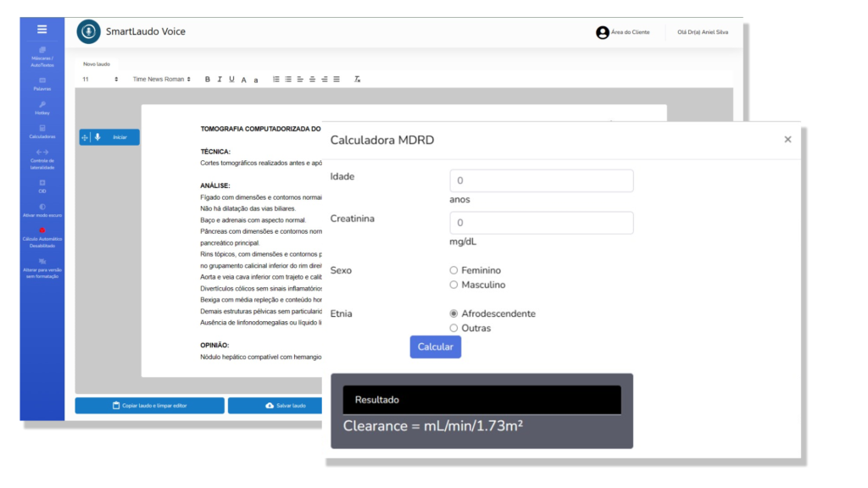Image resolution: width=868 pixels, height=488 pixels.
Task: Open Área do Cliente
Action: 623,33
